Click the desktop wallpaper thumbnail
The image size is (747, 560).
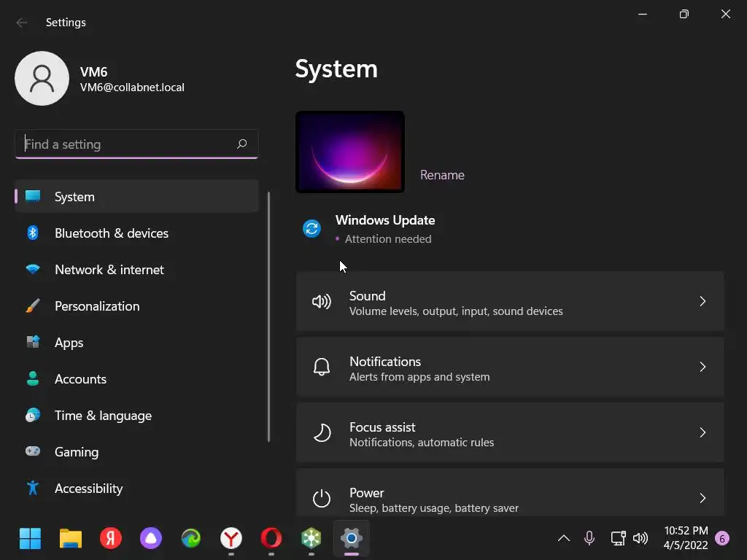coord(350,152)
